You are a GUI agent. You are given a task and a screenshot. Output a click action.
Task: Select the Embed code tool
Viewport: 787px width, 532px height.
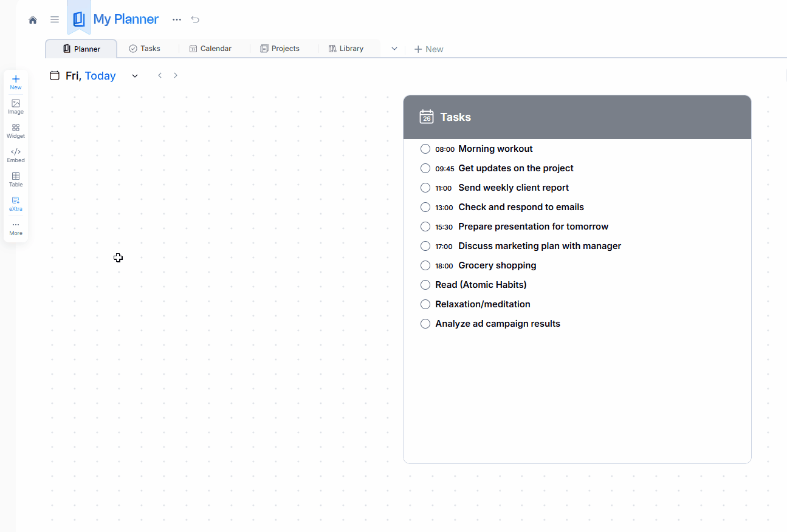click(x=16, y=155)
